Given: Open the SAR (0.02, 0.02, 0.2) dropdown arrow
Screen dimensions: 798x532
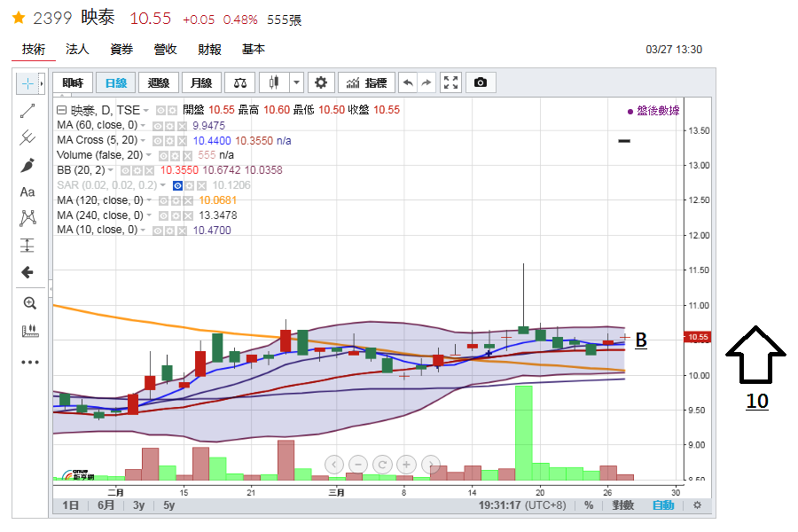Looking at the screenshot, I should click(163, 185).
